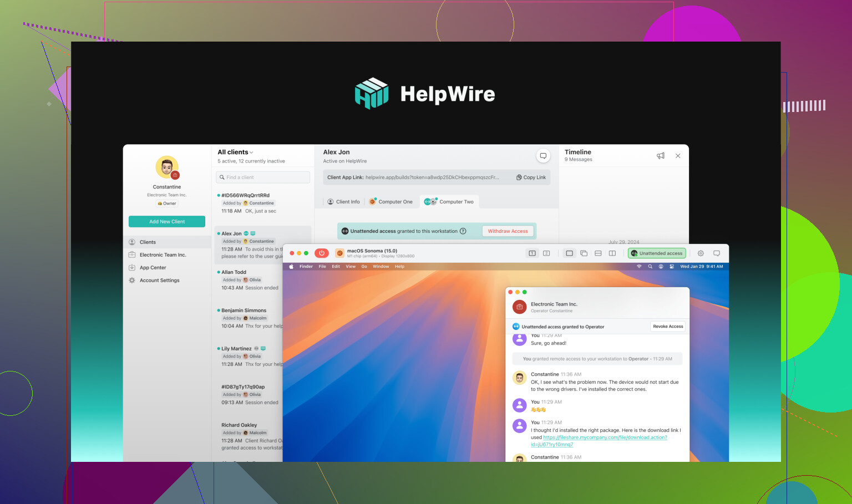The width and height of the screenshot is (852, 504).
Task: Toggle the Unattended access badge in the toolbar
Action: click(657, 253)
